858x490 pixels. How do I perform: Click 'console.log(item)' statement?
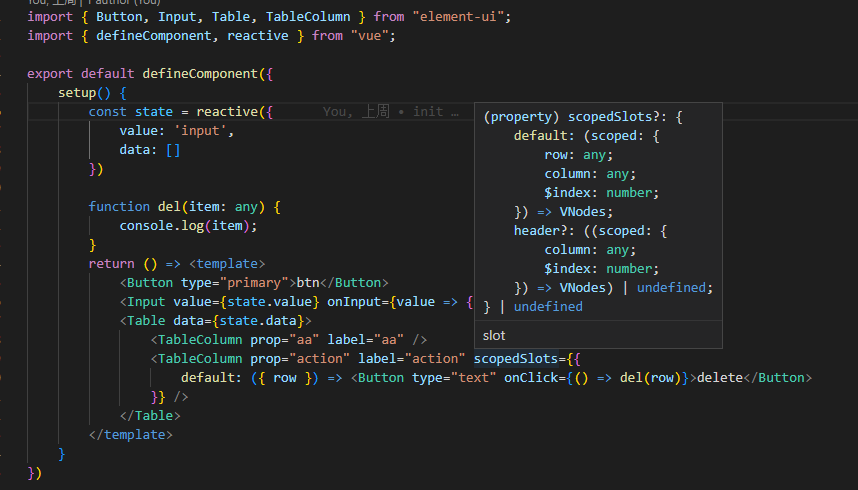tap(188, 226)
